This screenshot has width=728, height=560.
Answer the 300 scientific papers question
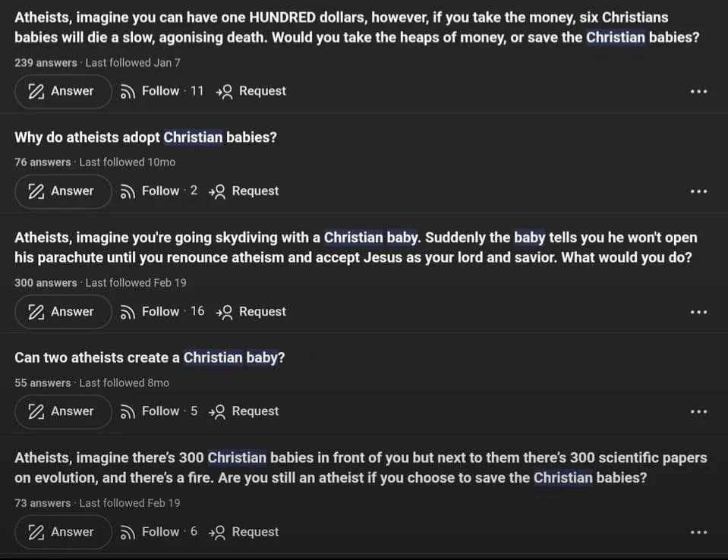63,532
